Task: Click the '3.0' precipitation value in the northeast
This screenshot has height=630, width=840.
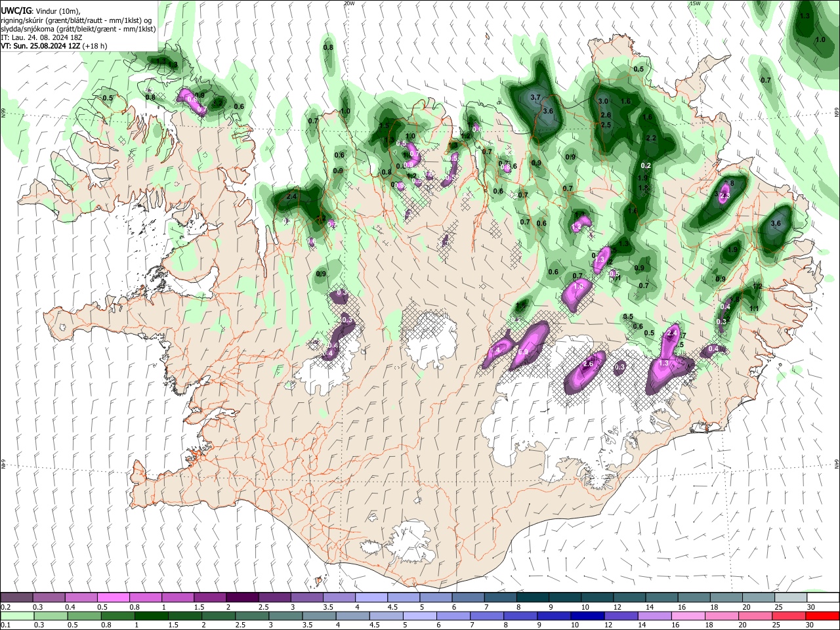Action: (x=604, y=101)
